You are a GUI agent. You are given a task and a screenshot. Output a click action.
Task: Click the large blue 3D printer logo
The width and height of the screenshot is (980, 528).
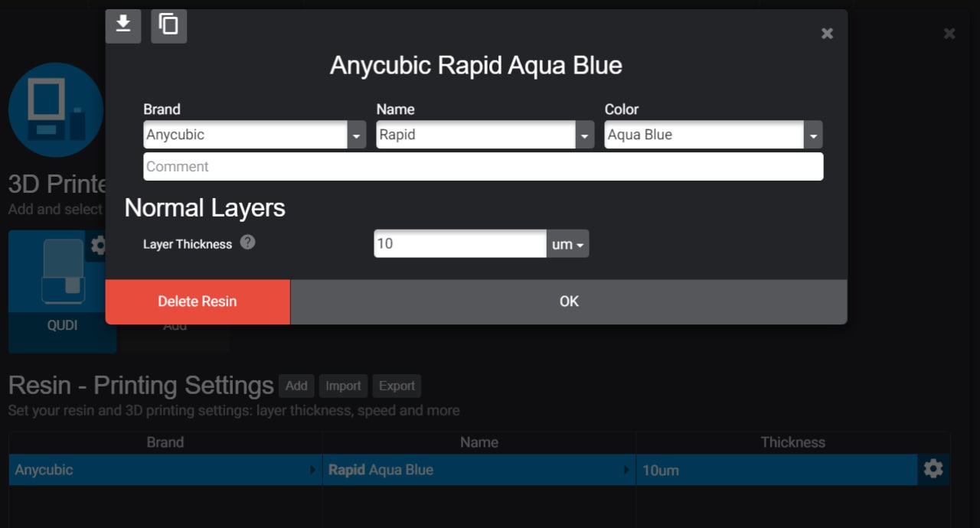(56, 110)
